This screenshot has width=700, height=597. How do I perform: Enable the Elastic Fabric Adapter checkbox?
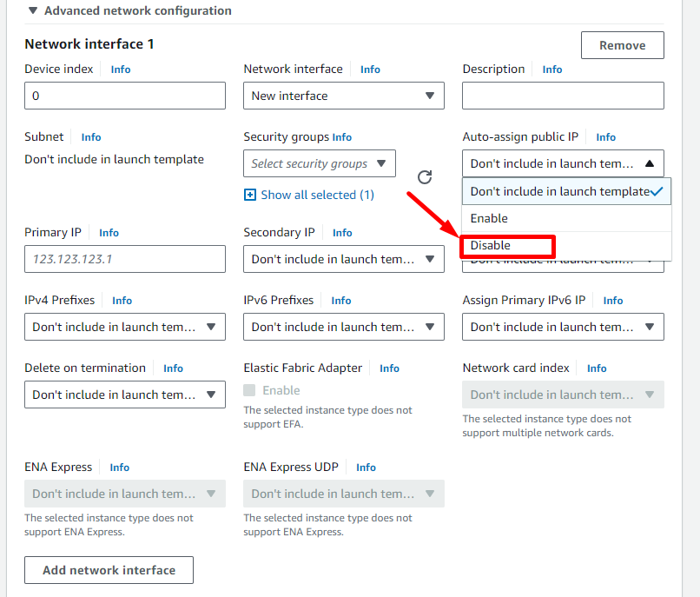pyautogui.click(x=251, y=391)
